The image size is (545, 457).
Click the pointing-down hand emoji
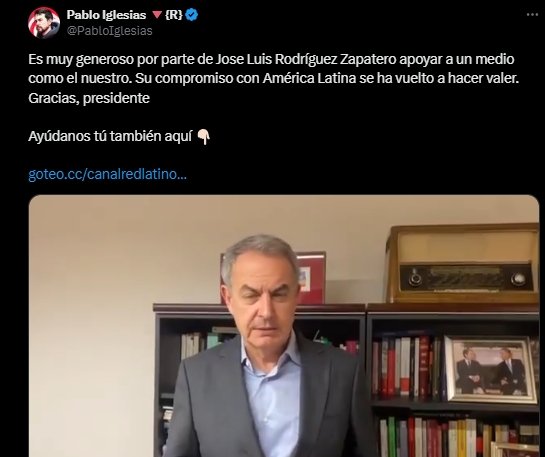[204, 137]
